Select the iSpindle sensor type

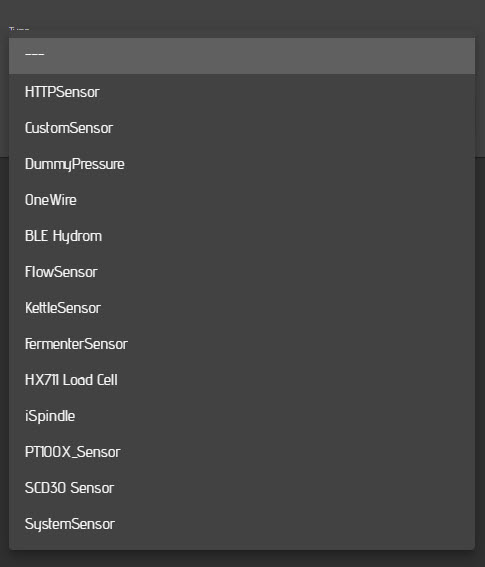point(242,416)
